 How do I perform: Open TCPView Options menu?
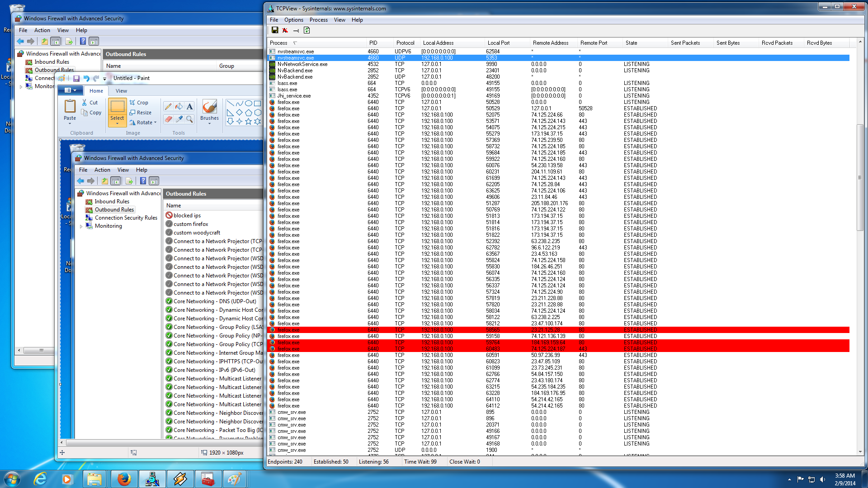[294, 20]
